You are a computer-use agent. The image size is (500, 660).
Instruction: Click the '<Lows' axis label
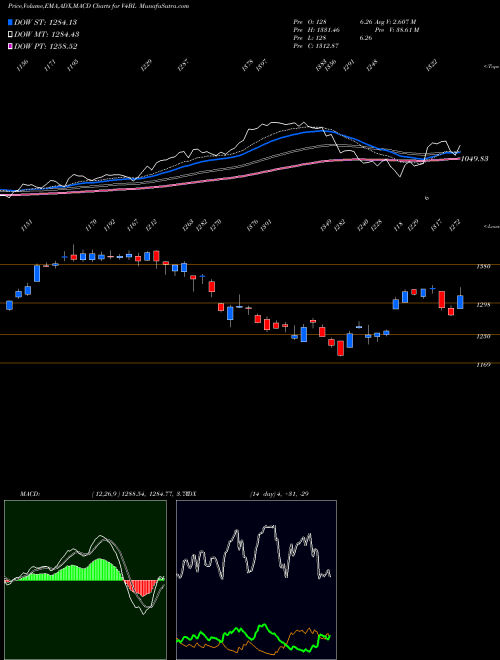pyautogui.click(x=491, y=227)
